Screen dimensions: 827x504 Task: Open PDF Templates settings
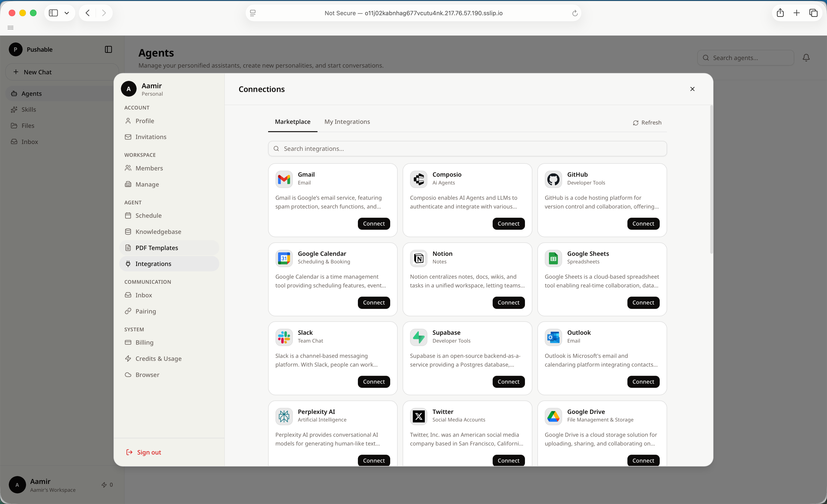pos(169,248)
